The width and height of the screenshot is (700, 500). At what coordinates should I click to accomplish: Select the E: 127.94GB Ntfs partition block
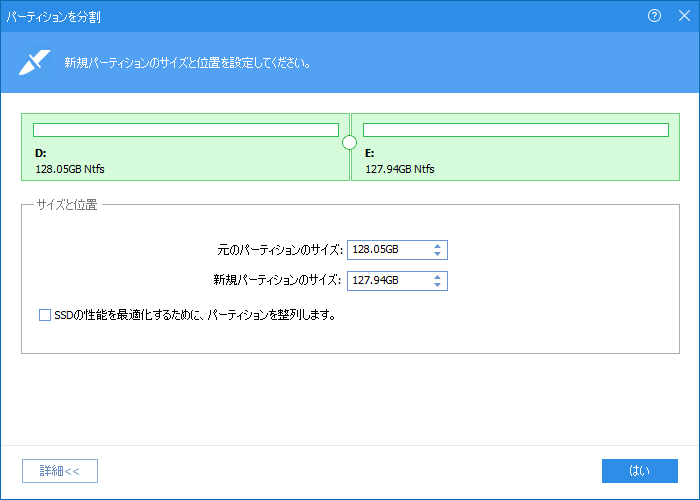516,147
